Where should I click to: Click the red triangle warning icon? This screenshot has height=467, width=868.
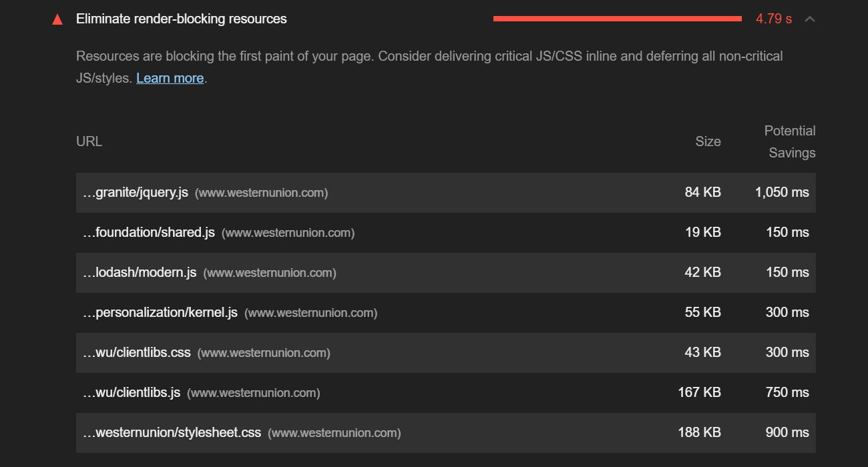click(57, 19)
